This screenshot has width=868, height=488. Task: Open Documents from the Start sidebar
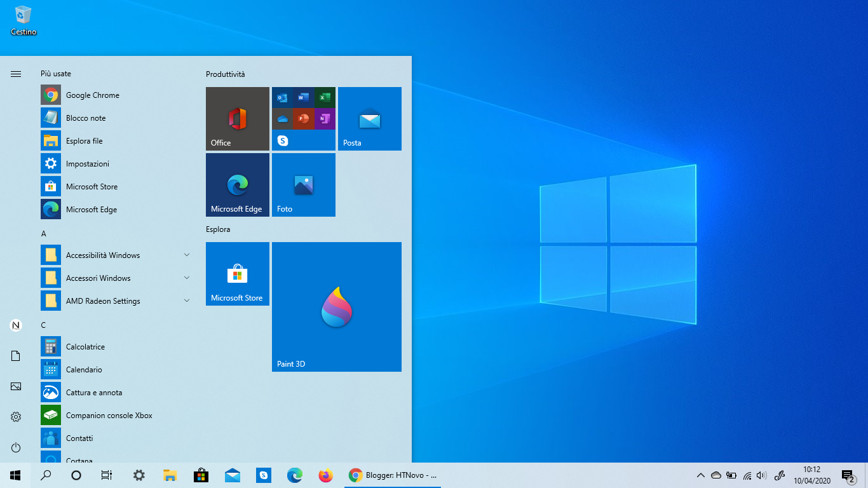(x=16, y=356)
